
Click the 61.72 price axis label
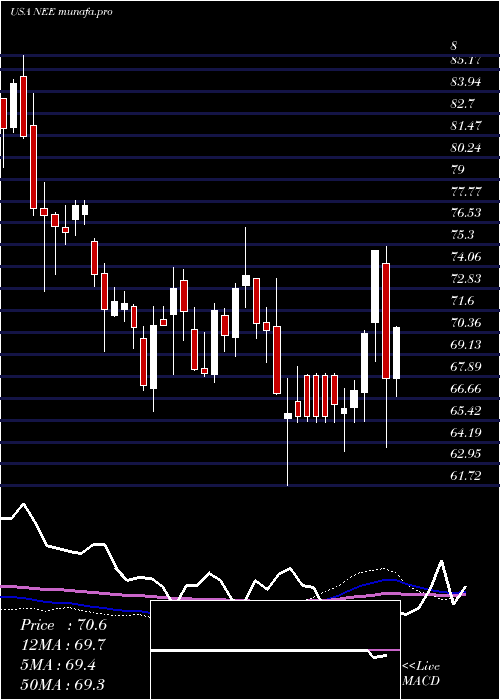(466, 475)
